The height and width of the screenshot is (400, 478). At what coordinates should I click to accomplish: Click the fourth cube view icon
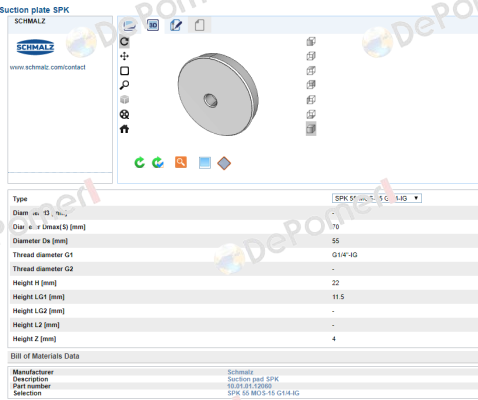[311, 85]
